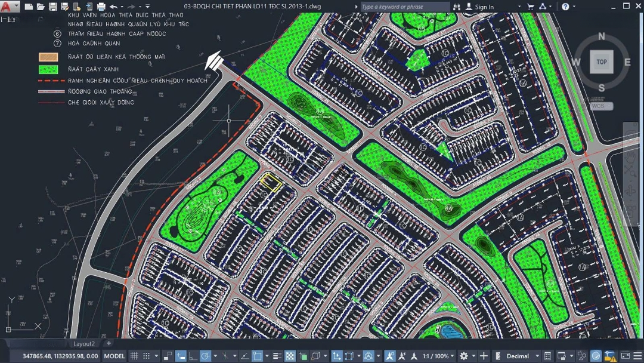The height and width of the screenshot is (363, 644).
Task: Select the Pan hand tool in navigation bar
Action: tap(630, 156)
